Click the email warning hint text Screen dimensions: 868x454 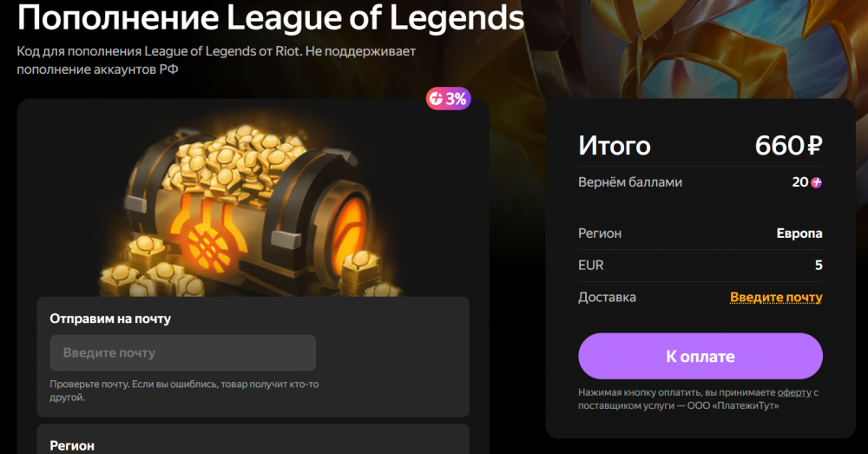point(184,391)
